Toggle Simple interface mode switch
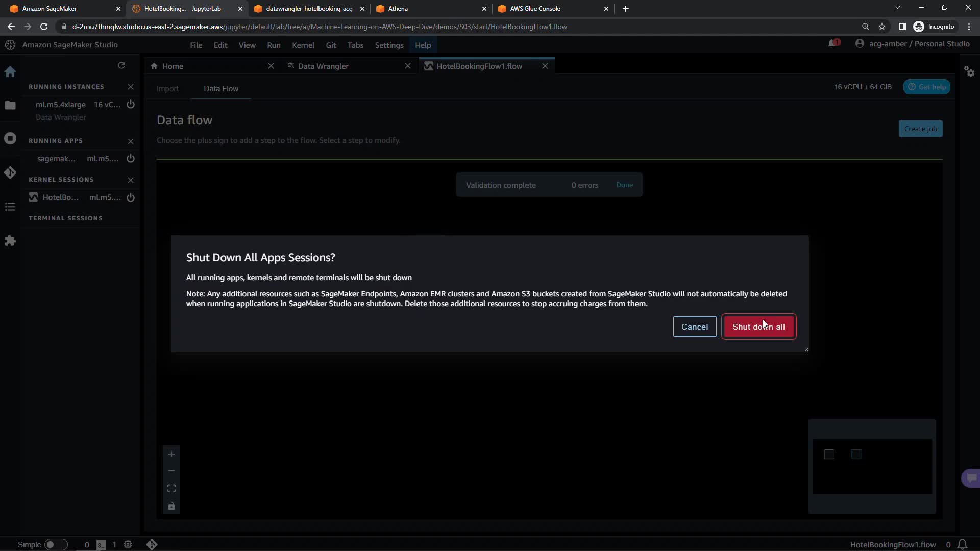The height and width of the screenshot is (551, 980). click(x=56, y=544)
